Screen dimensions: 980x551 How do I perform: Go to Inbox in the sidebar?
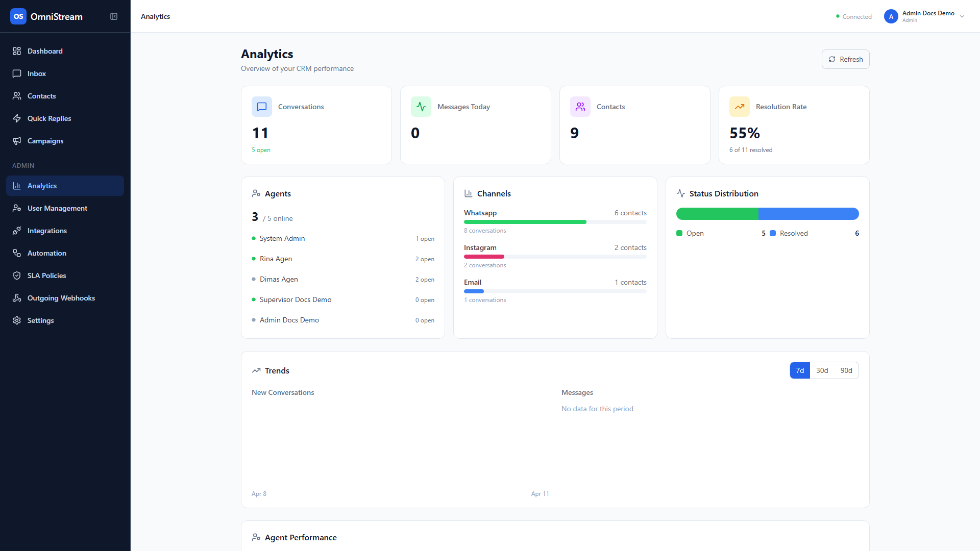(x=65, y=73)
